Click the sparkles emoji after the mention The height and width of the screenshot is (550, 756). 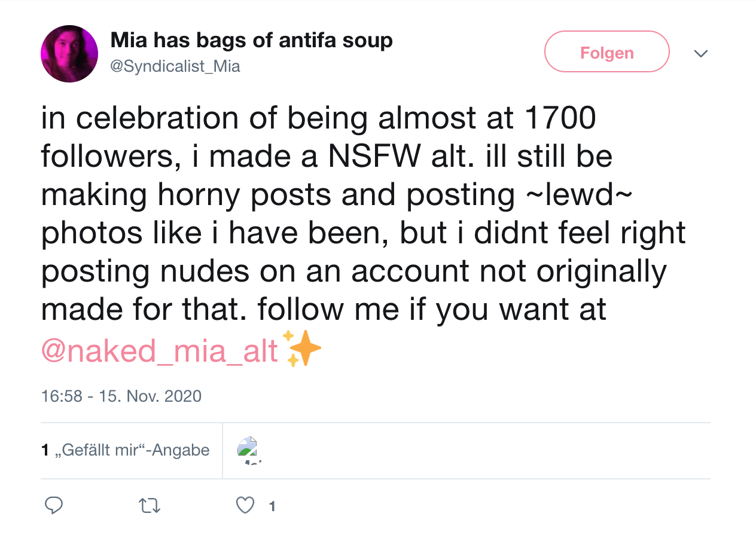click(302, 349)
